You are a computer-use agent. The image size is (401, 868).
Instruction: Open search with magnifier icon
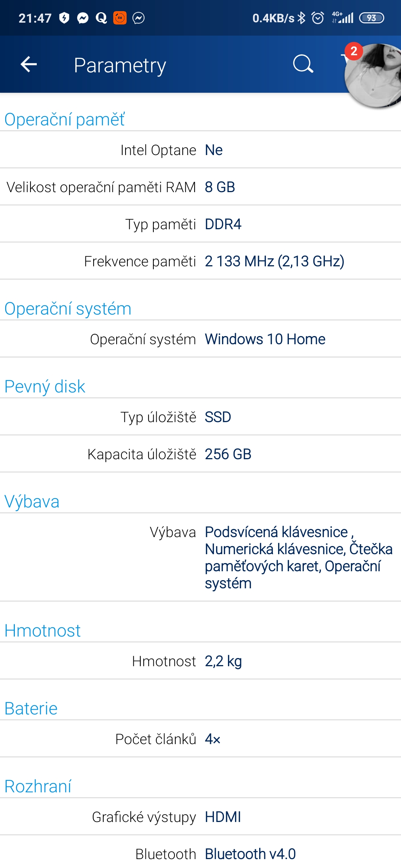coord(303,64)
